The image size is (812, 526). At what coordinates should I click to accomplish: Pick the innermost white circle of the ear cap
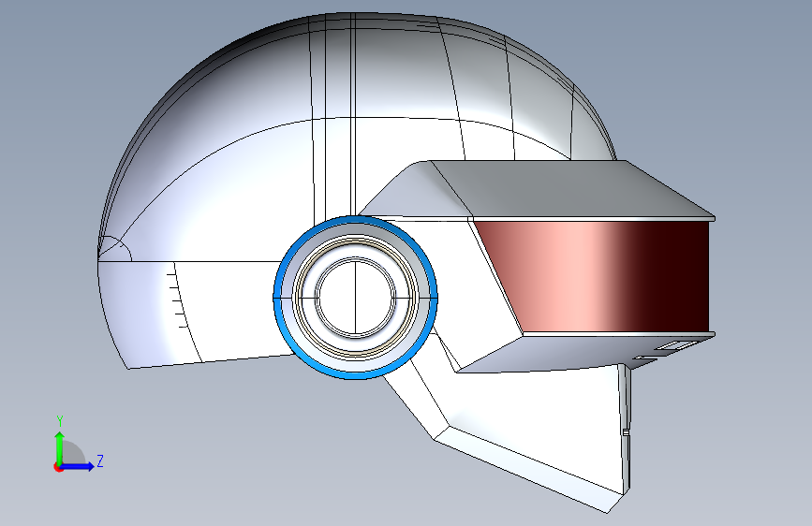[355, 298]
